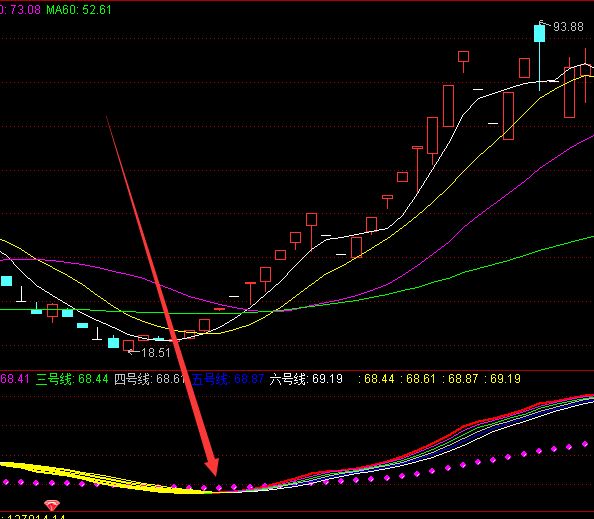Click the red diamond marker icon
The width and height of the screenshot is (594, 519).
(52, 505)
